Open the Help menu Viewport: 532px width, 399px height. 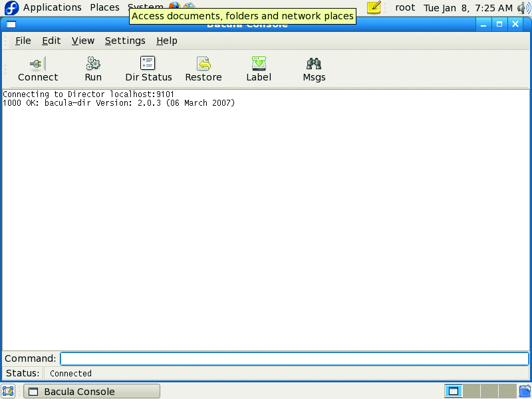(167, 41)
